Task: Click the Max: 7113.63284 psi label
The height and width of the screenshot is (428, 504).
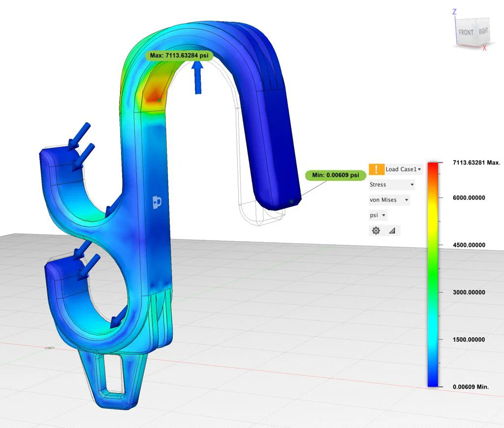Action: pyautogui.click(x=179, y=55)
